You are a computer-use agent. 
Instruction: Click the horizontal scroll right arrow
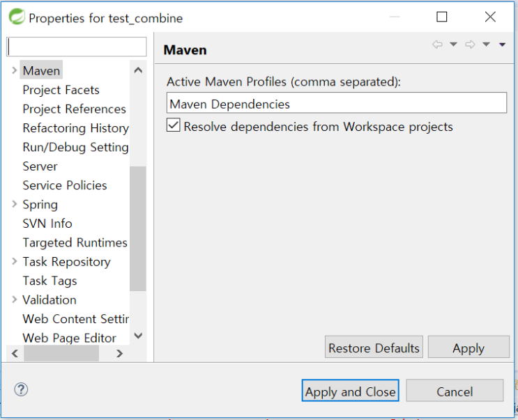[x=120, y=353]
